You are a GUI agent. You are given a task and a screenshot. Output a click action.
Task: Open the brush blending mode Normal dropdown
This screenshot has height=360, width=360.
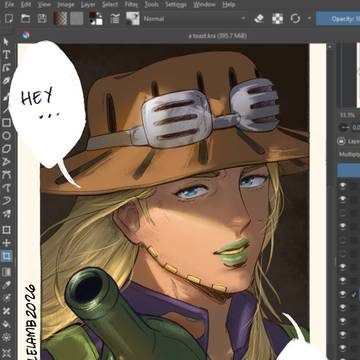pos(195,19)
